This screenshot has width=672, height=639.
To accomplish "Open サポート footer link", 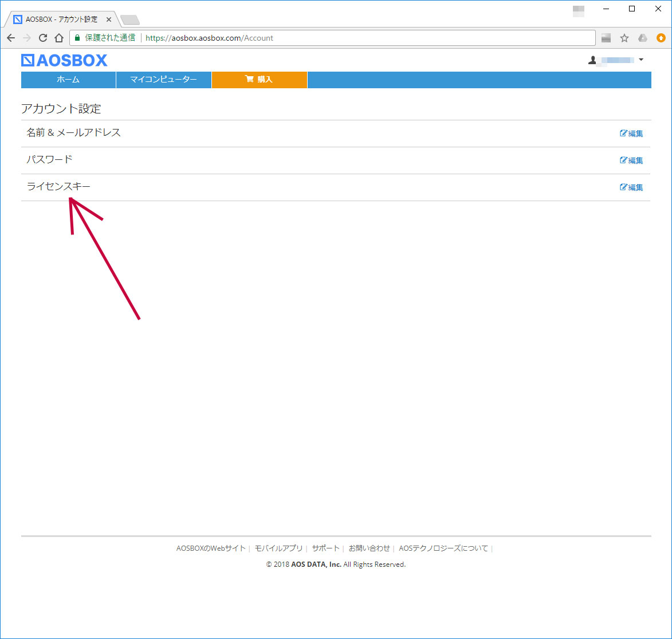I will coord(326,548).
